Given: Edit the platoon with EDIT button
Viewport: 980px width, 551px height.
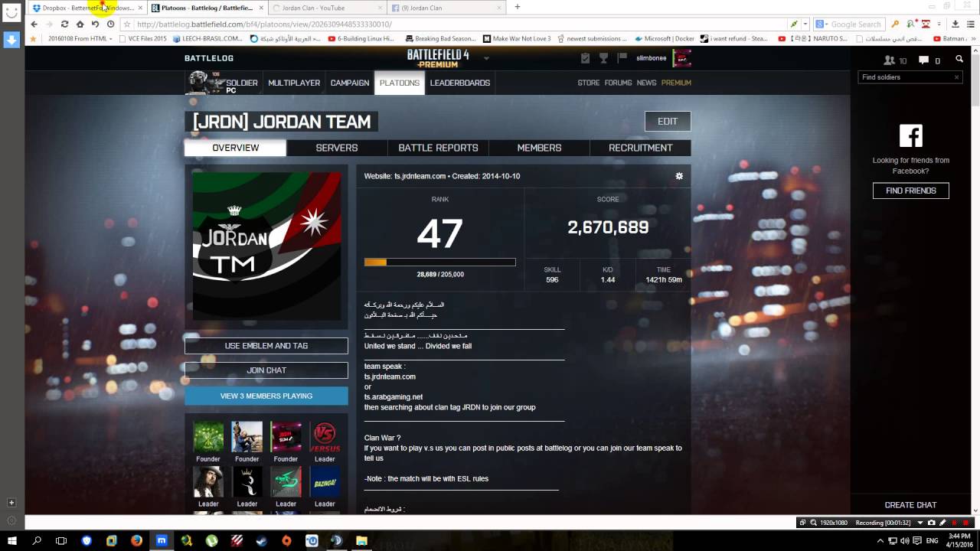Looking at the screenshot, I should click(x=668, y=121).
